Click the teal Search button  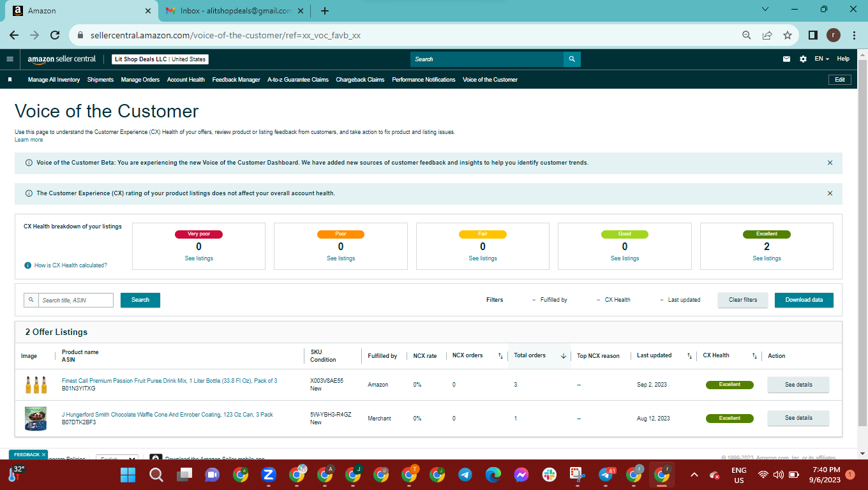[140, 300]
